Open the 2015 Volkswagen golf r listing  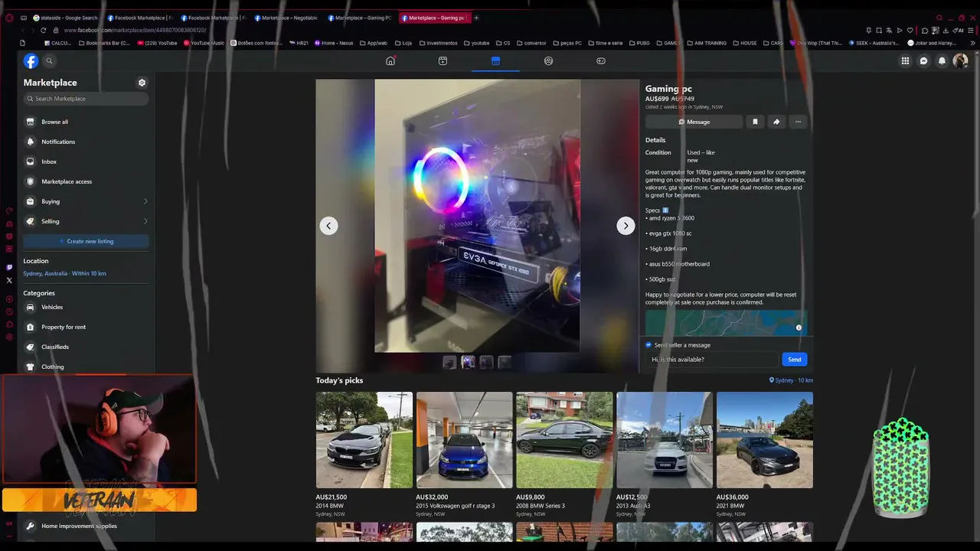pyautogui.click(x=465, y=455)
